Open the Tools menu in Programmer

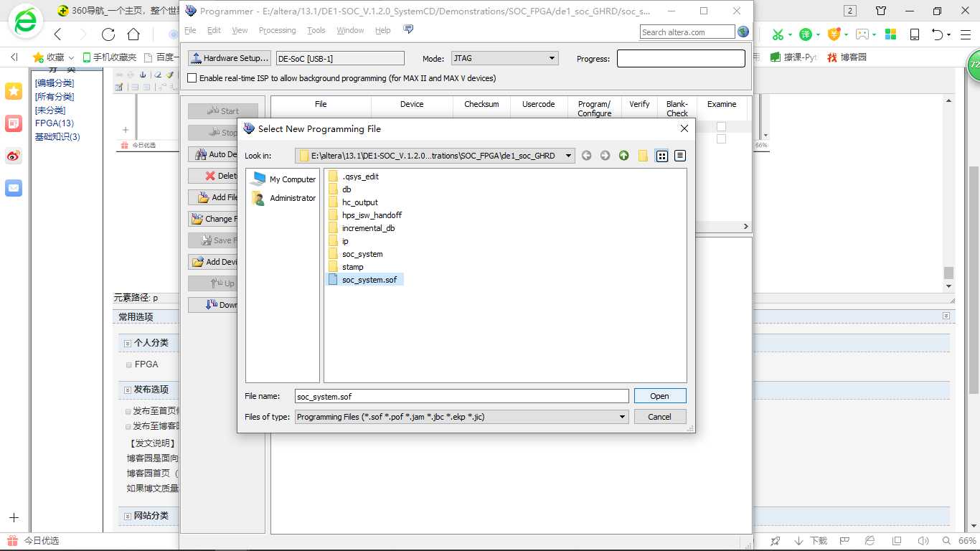coord(316,30)
